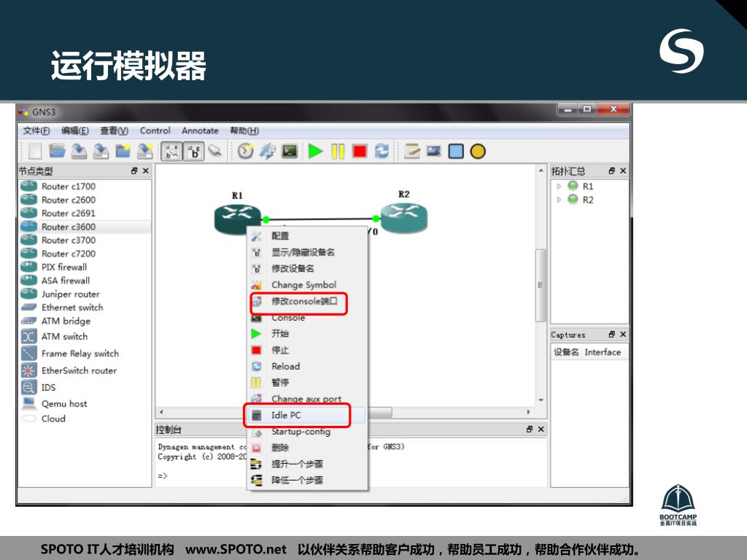Select Cloud node type
747x560 pixels.
click(x=85, y=419)
